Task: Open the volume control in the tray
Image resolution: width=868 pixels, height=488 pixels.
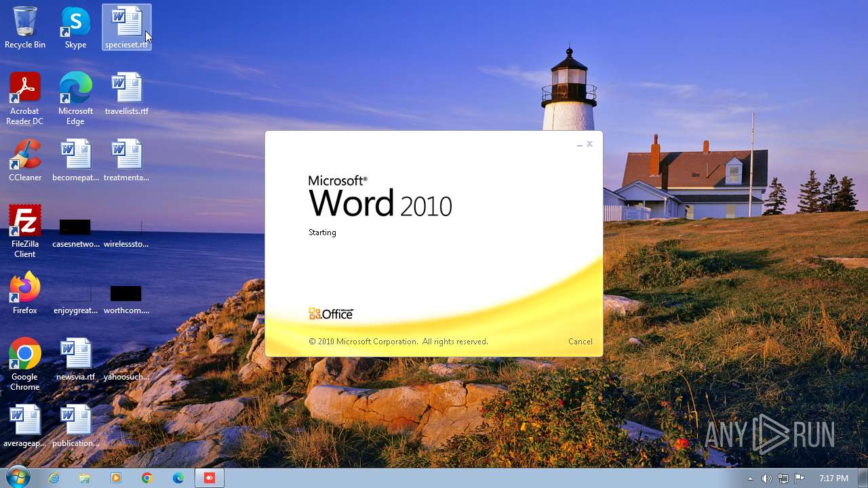Action: 766,479
